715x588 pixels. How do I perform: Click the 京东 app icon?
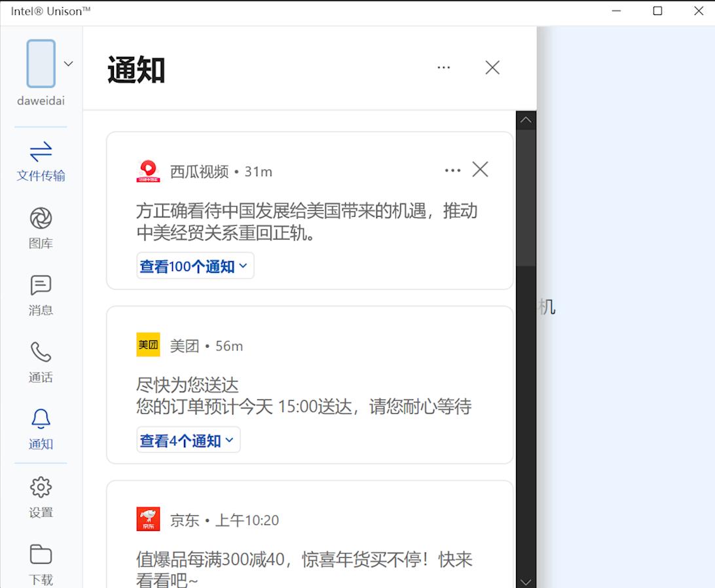148,519
